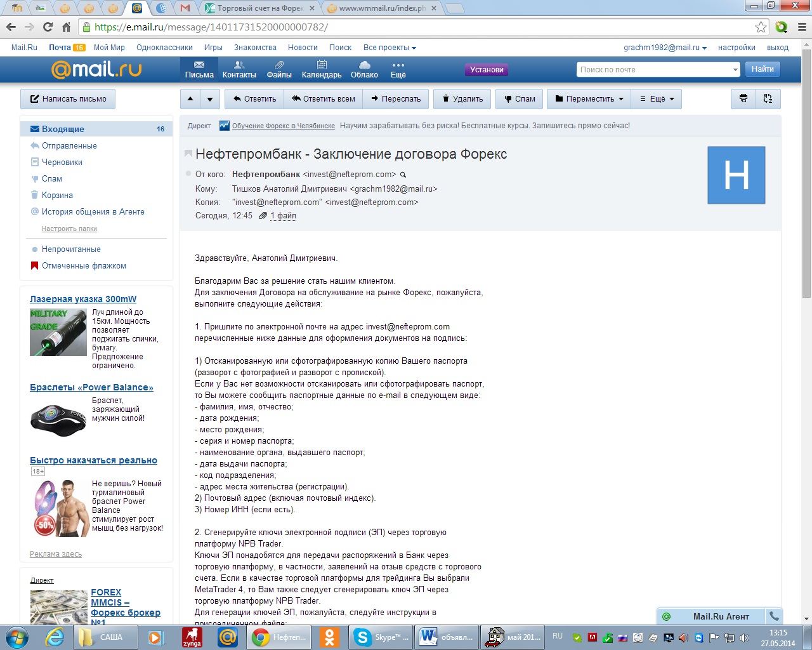
Task: Open the Word document in taskbar
Action: [445, 637]
